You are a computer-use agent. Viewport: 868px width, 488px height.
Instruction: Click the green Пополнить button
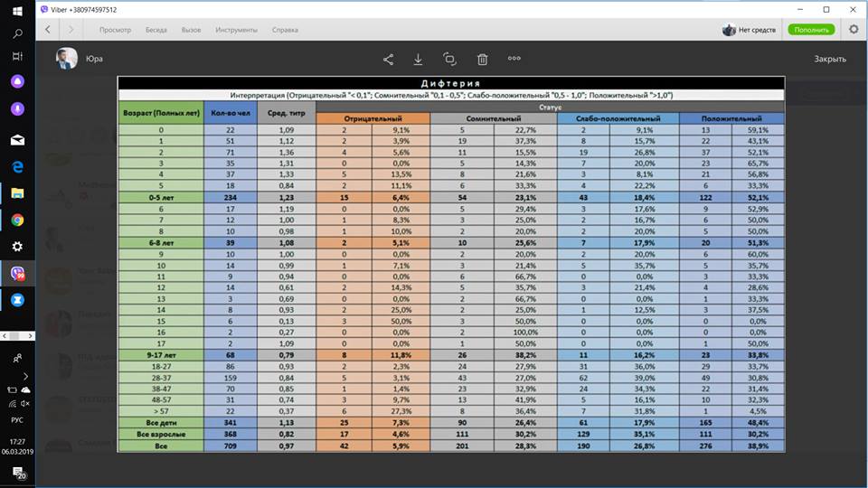pos(811,30)
